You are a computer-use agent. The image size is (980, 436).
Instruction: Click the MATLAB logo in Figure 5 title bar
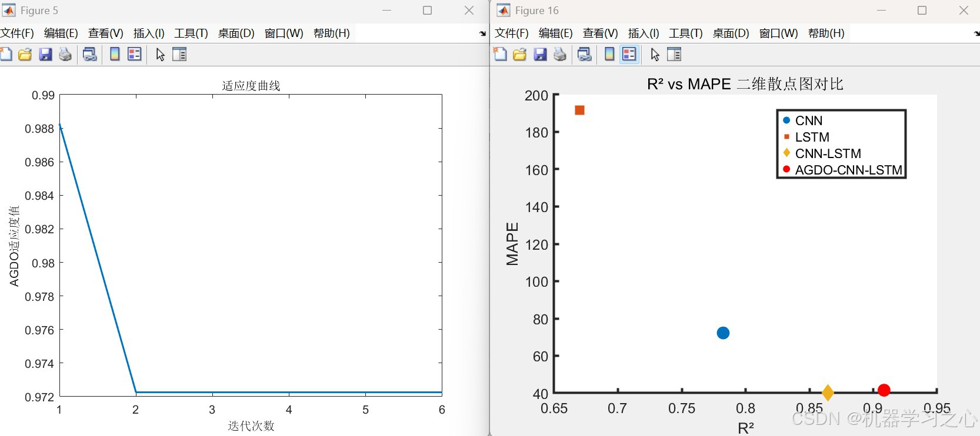9,11
